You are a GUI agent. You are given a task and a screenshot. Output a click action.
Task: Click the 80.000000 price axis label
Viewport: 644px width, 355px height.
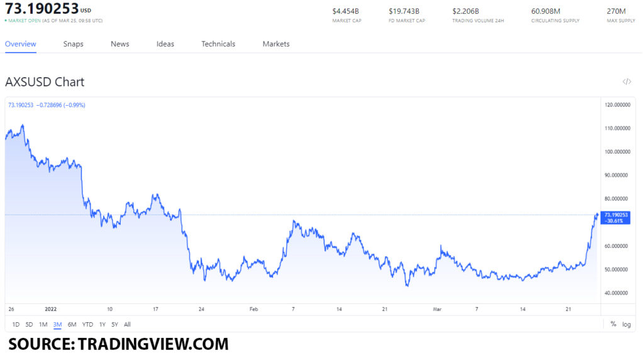(618, 198)
